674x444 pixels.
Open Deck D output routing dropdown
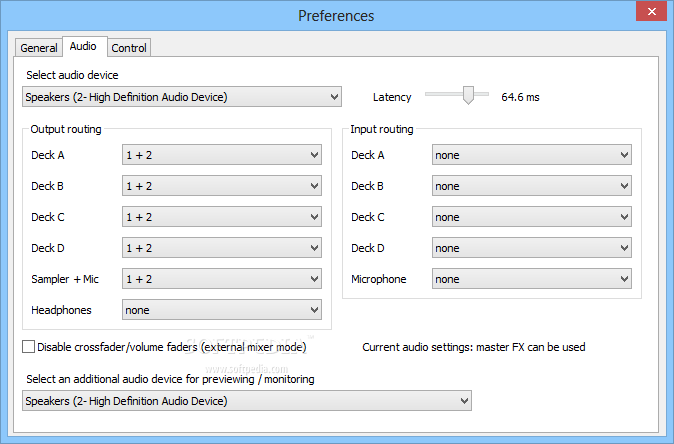pyautogui.click(x=222, y=248)
